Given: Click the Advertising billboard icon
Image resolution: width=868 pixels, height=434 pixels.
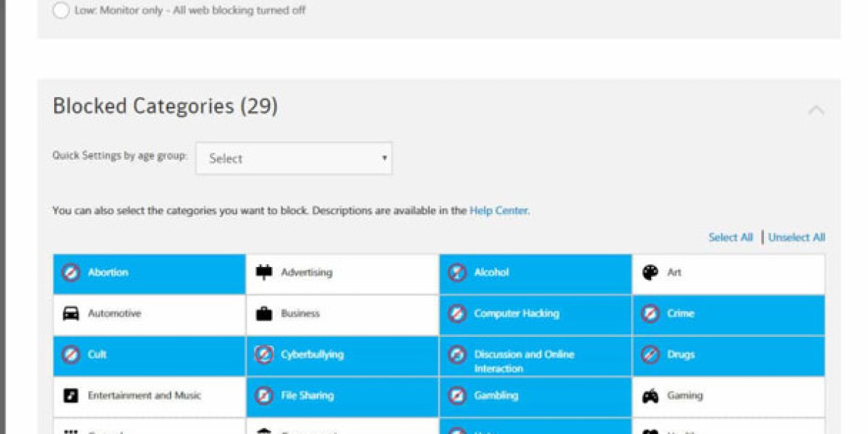Looking at the screenshot, I should pyautogui.click(x=264, y=273).
